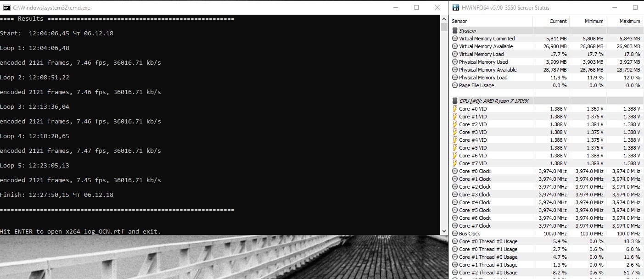Click the Finish time line in cmd
Viewport: 644px width, 279px height.
click(x=56, y=195)
